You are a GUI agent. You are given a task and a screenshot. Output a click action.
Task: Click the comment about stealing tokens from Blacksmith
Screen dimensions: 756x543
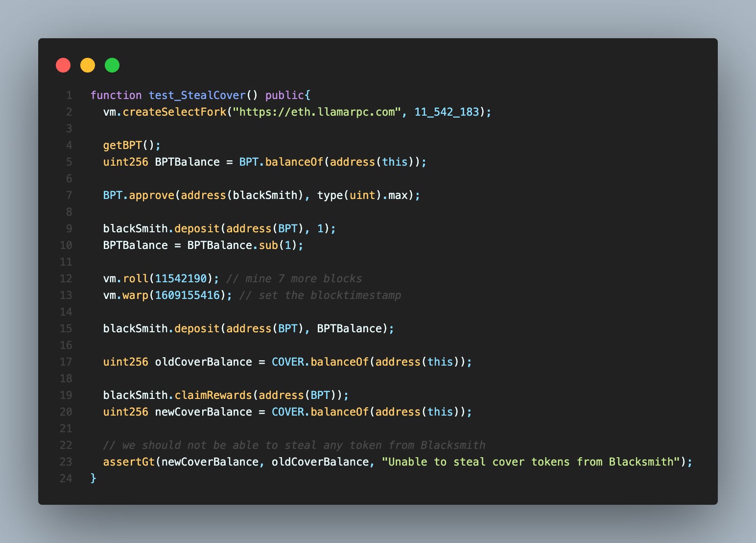(294, 445)
